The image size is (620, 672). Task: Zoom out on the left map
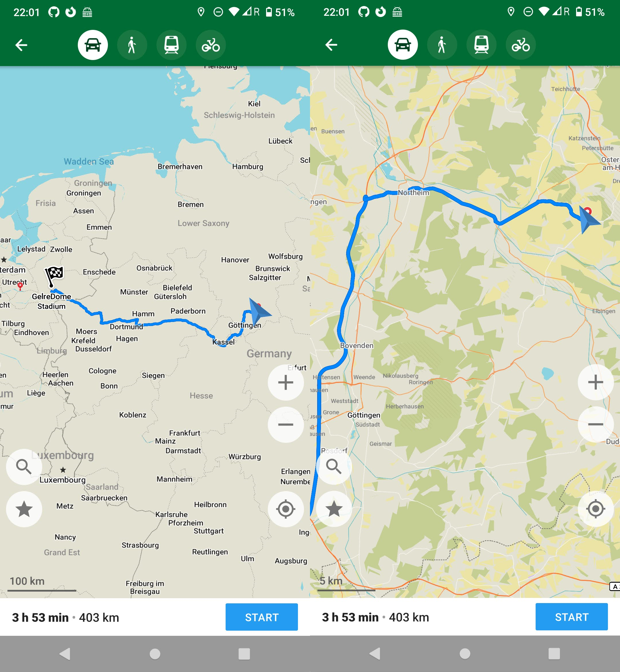tap(286, 425)
